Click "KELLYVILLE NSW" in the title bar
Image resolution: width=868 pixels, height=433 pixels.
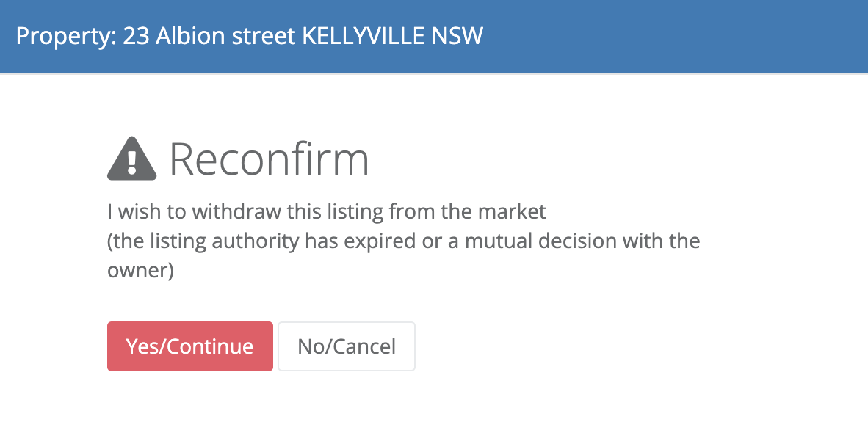[x=392, y=36]
